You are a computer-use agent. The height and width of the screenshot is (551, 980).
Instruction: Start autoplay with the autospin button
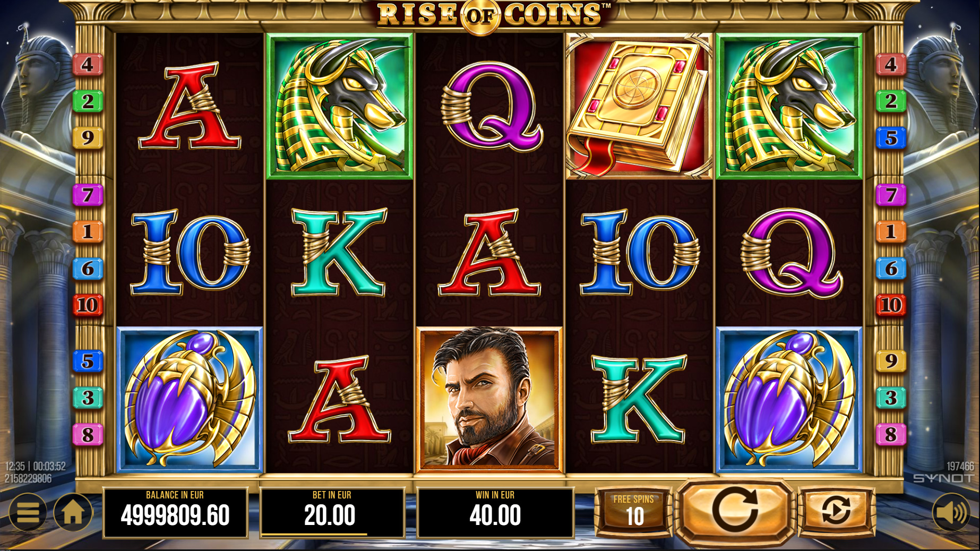pos(836,511)
